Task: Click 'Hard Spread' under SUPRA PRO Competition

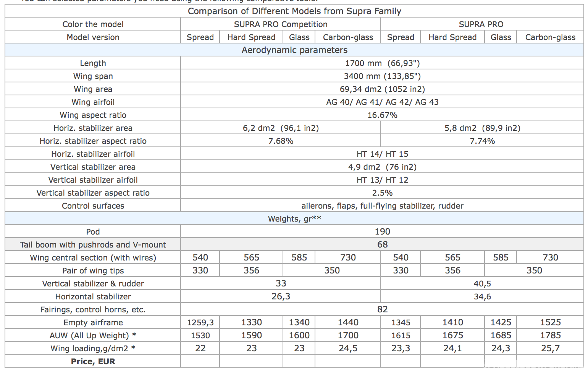Action: (251, 37)
